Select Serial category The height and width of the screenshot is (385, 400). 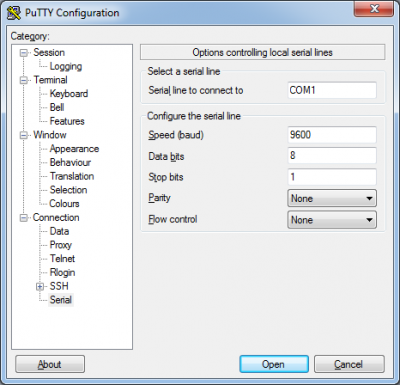61,300
